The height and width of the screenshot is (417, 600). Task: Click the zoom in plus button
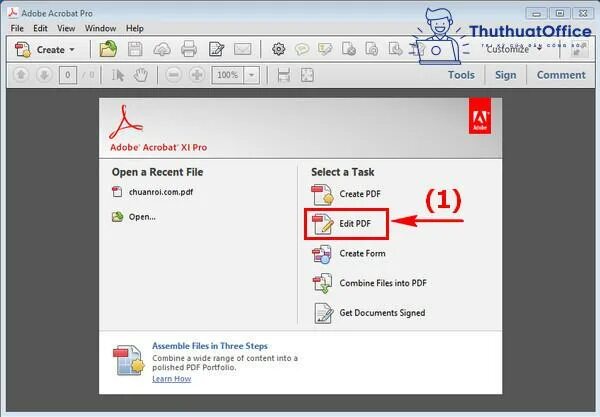(197, 75)
